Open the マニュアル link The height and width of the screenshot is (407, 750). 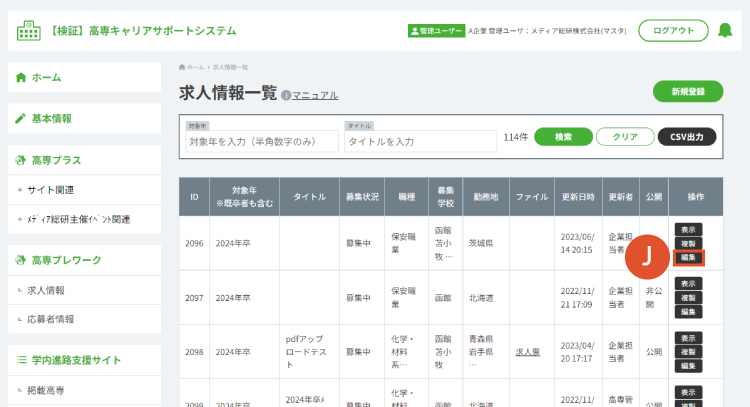click(x=315, y=96)
